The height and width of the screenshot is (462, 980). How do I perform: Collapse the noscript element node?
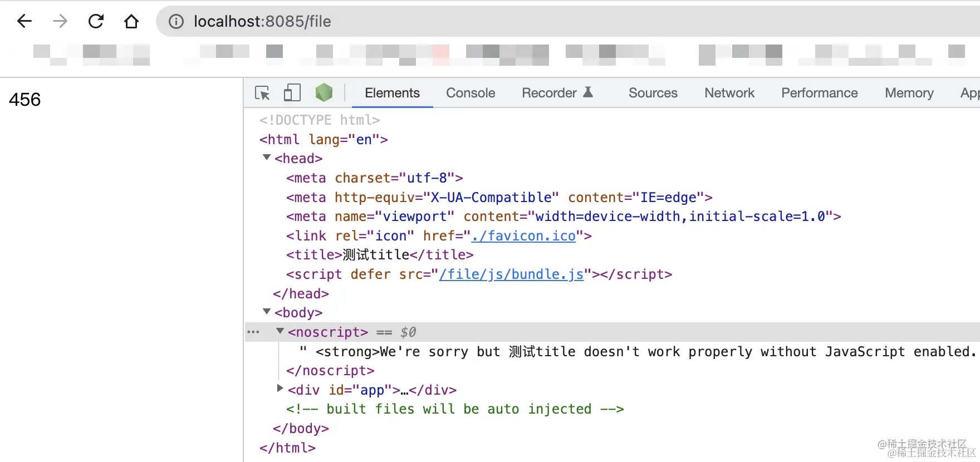point(280,332)
